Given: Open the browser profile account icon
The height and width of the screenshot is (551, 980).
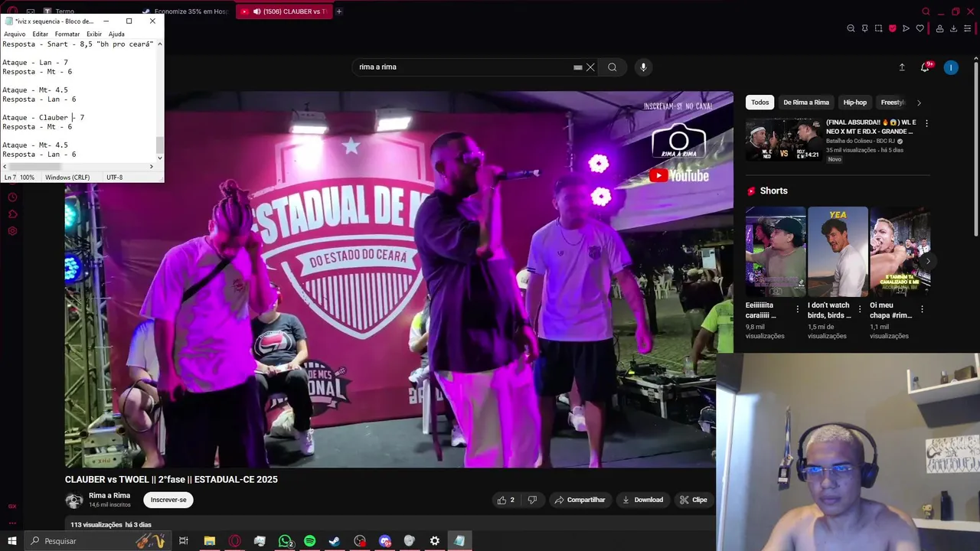Looking at the screenshot, I should (939, 28).
